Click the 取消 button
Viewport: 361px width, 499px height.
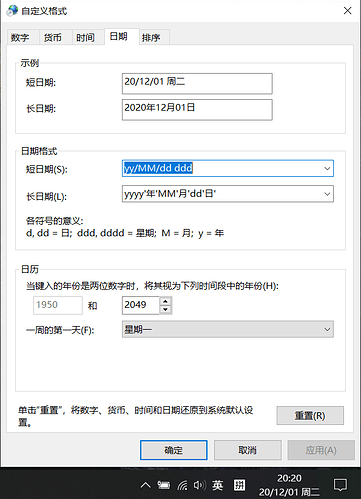[x=248, y=450]
